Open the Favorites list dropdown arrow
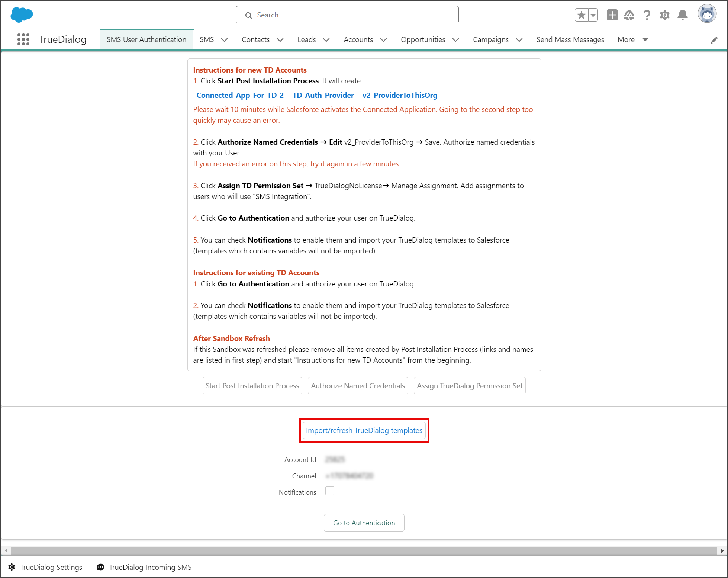 593,15
